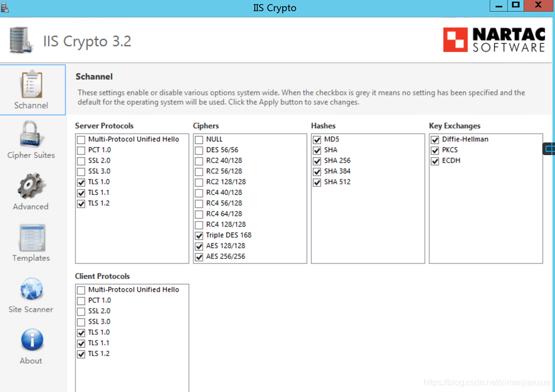Uncheck Server Protocols TLS 1.1
Image resolution: width=555 pixels, height=392 pixels.
click(81, 193)
